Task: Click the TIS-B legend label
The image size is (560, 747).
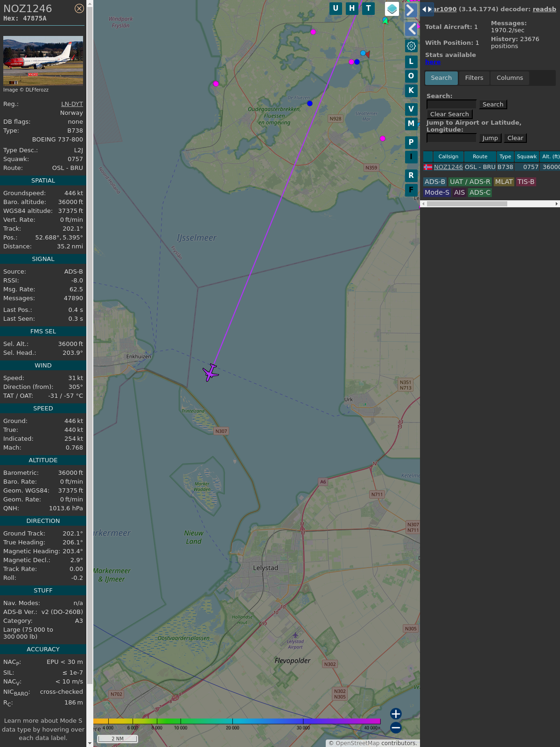Action: [526, 182]
